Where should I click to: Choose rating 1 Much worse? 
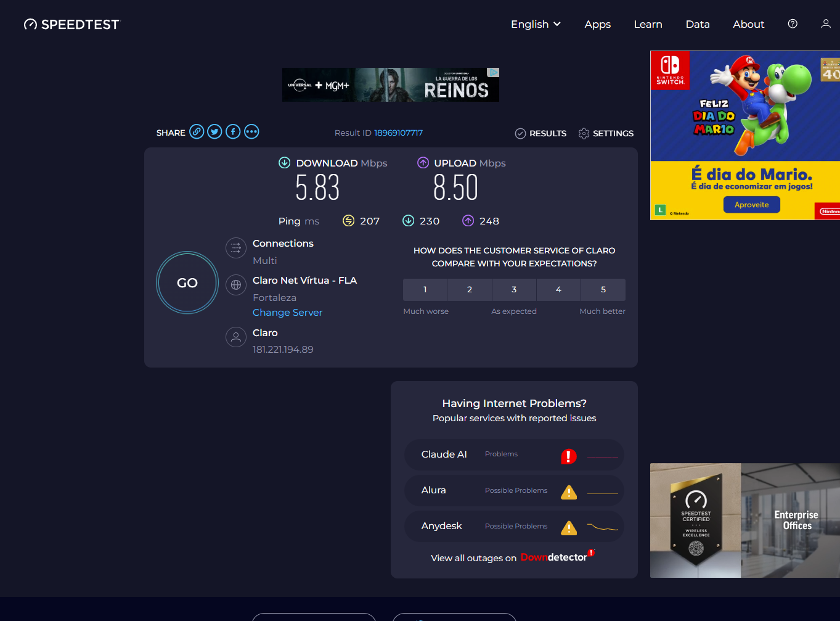pos(425,289)
